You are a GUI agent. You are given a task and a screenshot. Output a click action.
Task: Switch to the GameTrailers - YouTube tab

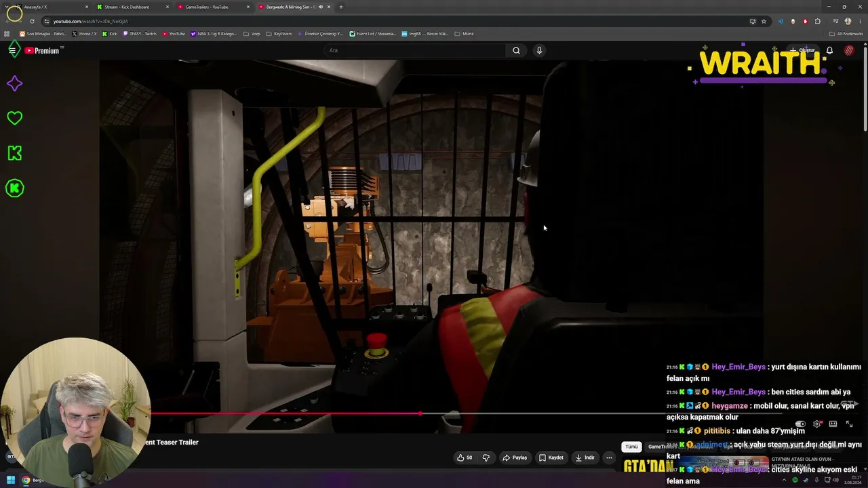(213, 7)
